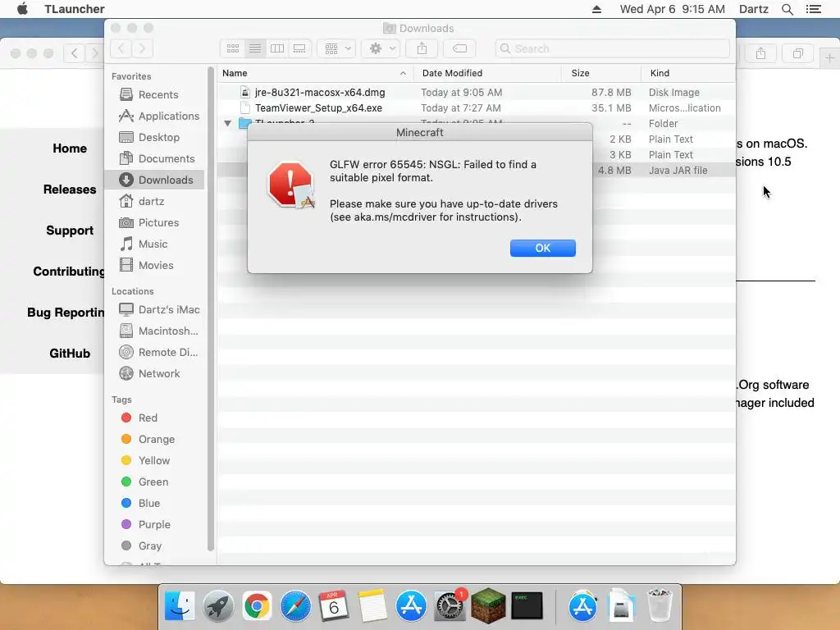Viewport: 840px width, 630px height.
Task: Open Remote Disc under Locations
Action: point(158,353)
